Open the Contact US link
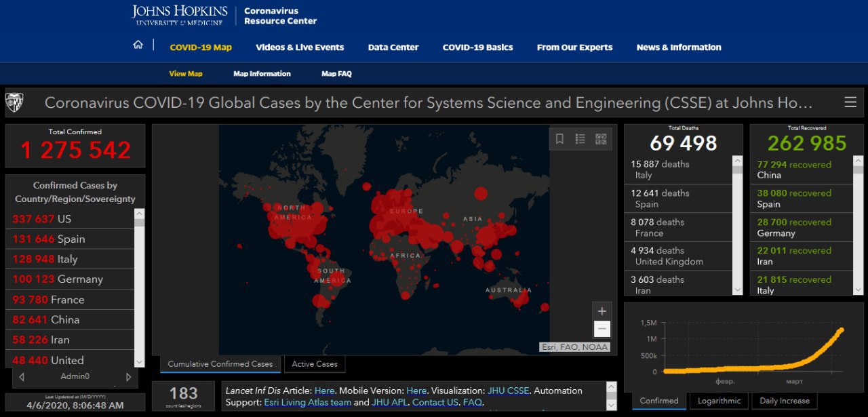 click(x=435, y=402)
